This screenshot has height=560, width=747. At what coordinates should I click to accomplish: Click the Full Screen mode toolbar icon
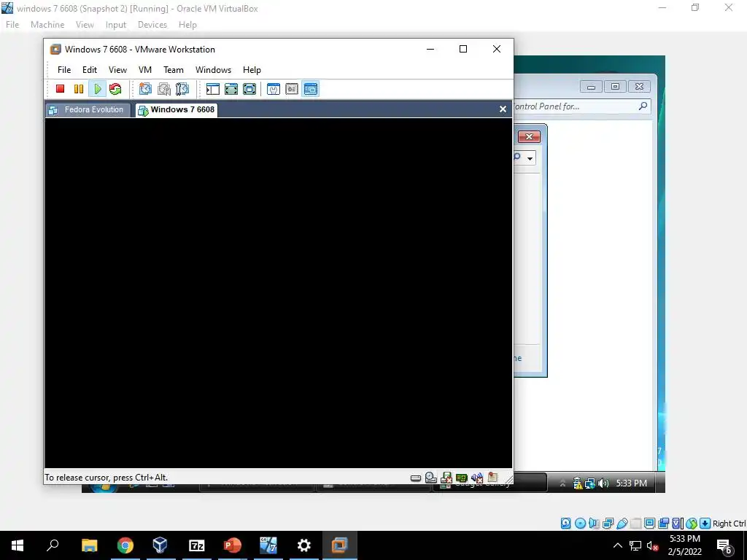click(249, 89)
